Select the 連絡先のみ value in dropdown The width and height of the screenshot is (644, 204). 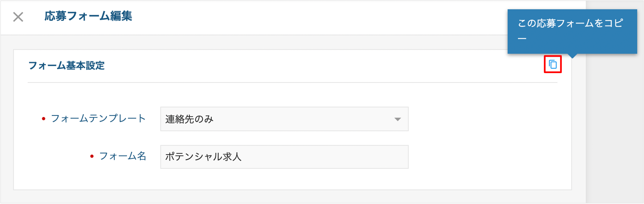[x=189, y=119]
